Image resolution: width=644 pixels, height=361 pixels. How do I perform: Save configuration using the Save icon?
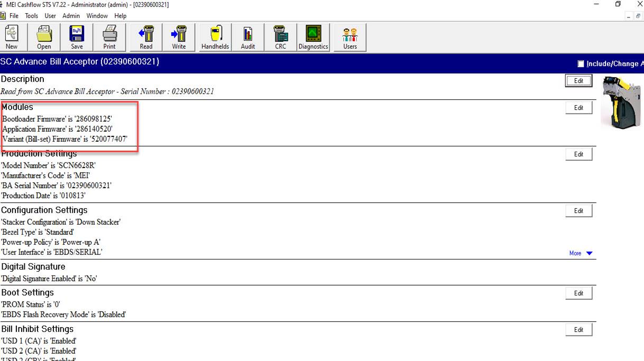[77, 38]
